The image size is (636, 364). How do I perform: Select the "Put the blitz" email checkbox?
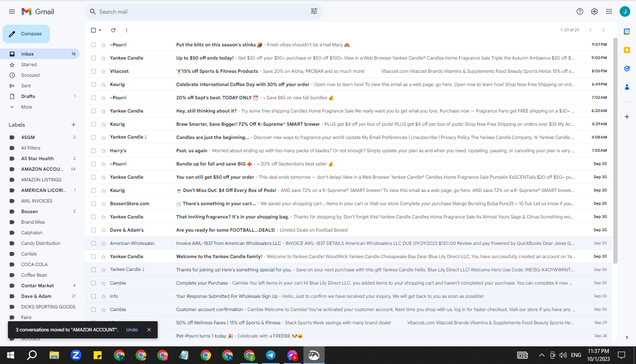(93, 45)
